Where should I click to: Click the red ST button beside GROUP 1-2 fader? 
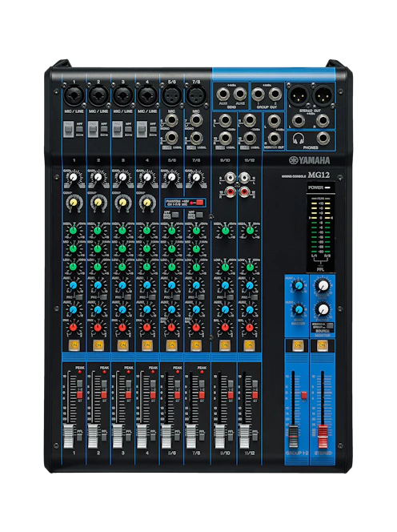click(x=304, y=394)
